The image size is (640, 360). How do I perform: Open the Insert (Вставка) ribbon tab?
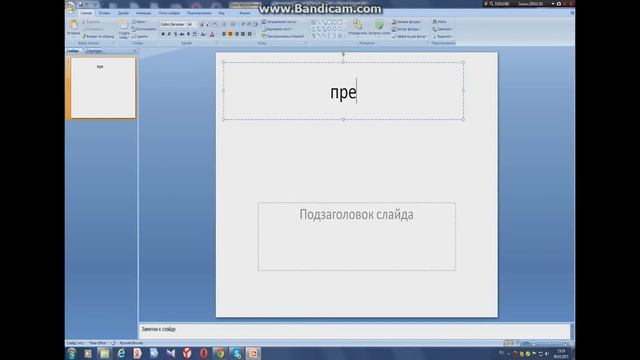click(104, 13)
